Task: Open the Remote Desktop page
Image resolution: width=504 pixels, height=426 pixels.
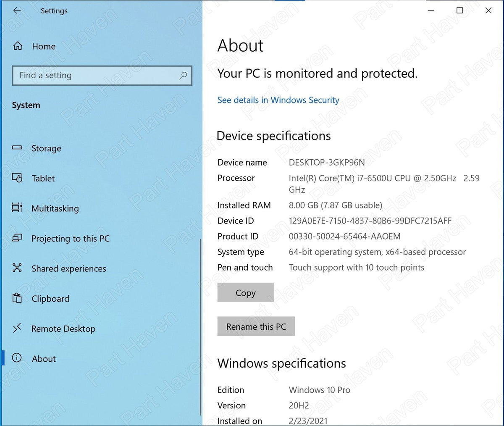Action: (63, 329)
